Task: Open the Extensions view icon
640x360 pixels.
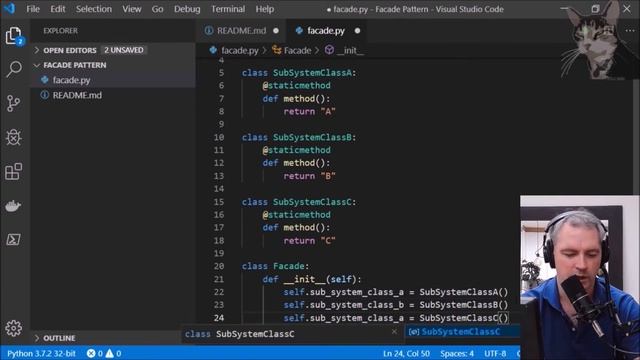Action: [x=13, y=171]
